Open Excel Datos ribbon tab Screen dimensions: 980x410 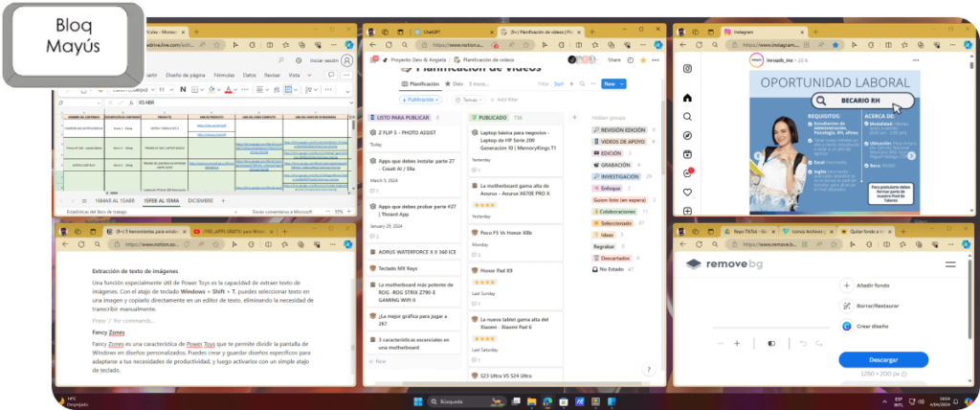click(x=250, y=75)
